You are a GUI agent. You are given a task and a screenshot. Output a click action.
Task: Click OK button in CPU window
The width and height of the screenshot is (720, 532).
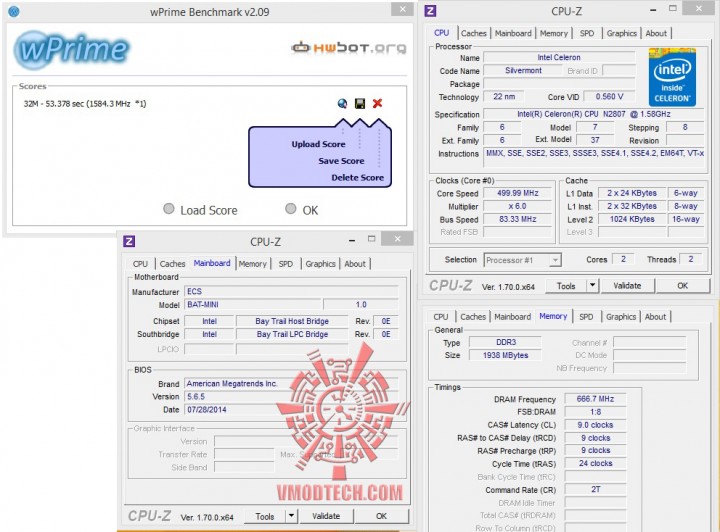tap(683, 286)
